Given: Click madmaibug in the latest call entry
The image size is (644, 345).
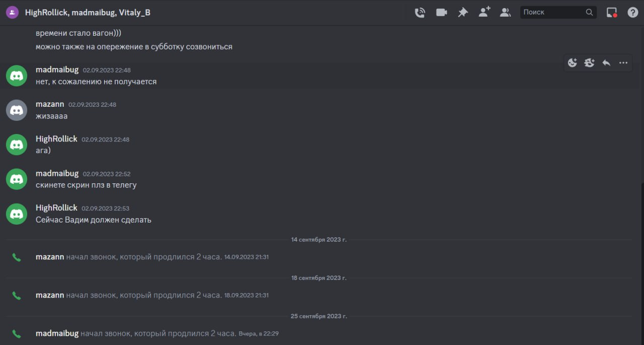Looking at the screenshot, I should 57,333.
